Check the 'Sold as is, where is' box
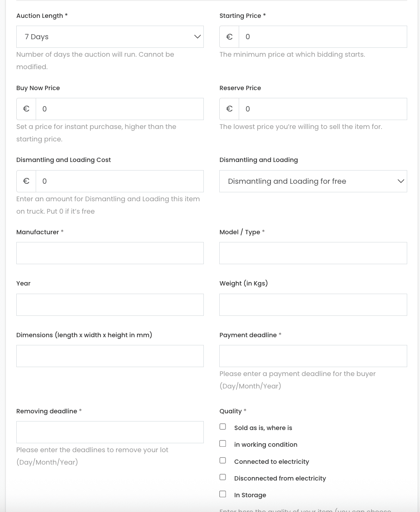This screenshot has height=512, width=420. [223, 427]
